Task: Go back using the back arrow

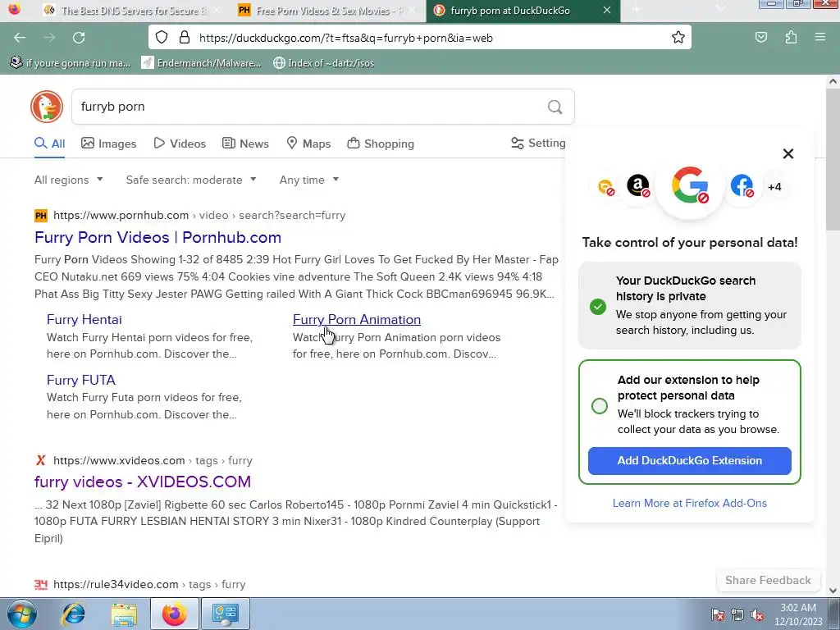Action: click(20, 38)
